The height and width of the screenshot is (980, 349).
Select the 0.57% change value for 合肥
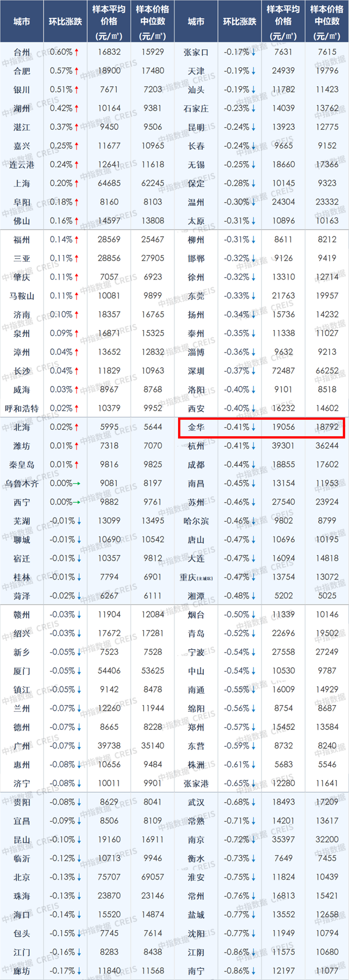61,71
